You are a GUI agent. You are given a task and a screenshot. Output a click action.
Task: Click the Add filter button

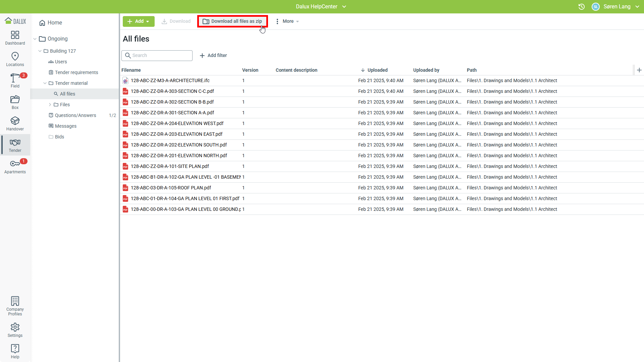click(213, 55)
